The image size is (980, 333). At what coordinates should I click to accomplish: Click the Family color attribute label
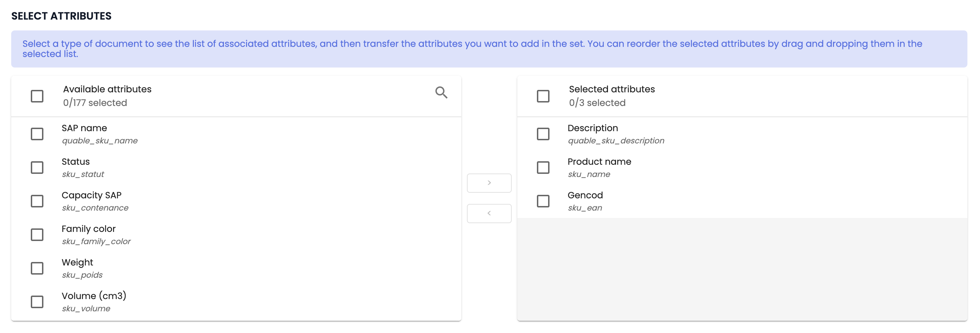pyautogui.click(x=89, y=229)
